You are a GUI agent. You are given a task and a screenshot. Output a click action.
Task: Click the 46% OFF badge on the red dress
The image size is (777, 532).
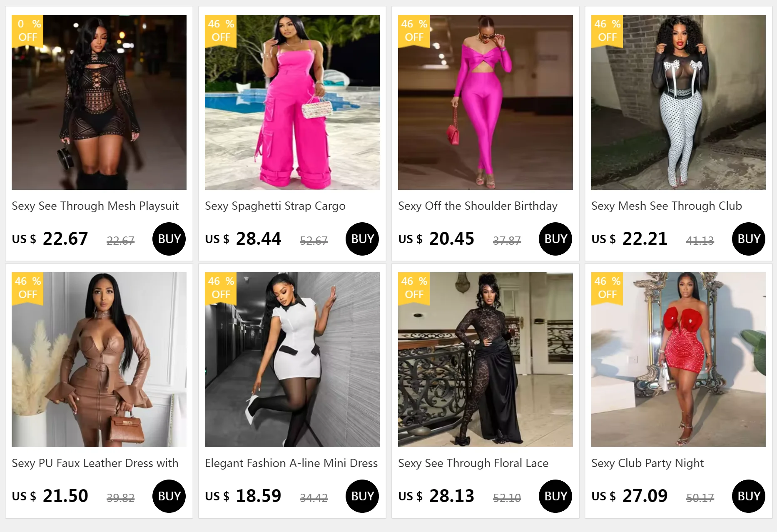607,288
